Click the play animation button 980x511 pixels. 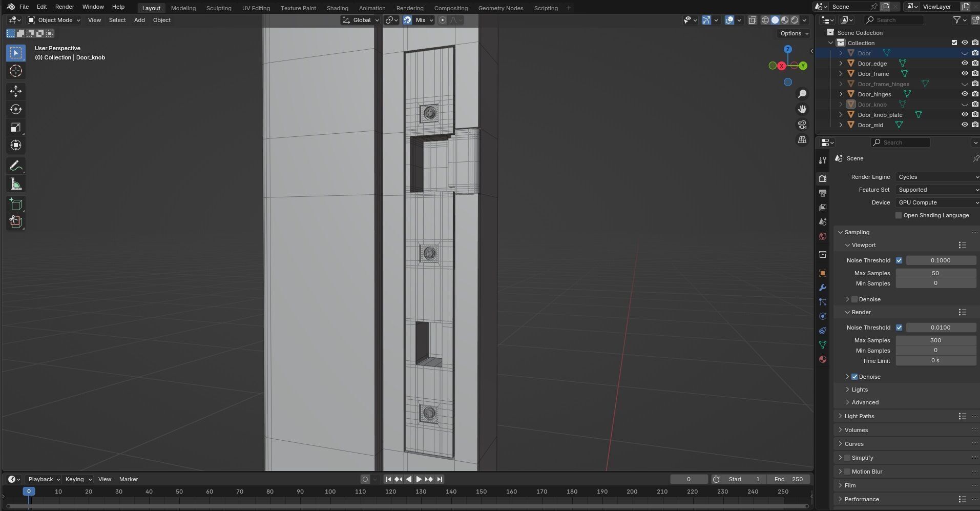pyautogui.click(x=419, y=479)
